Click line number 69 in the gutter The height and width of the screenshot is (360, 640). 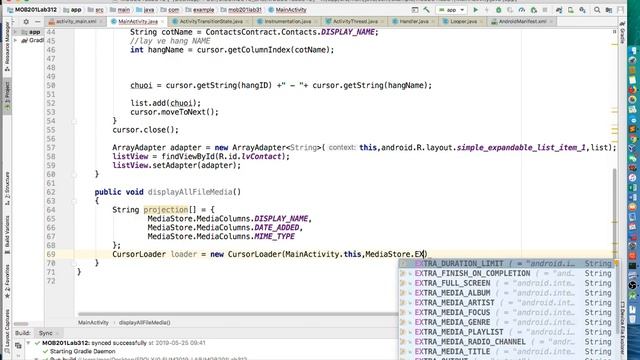point(51,254)
